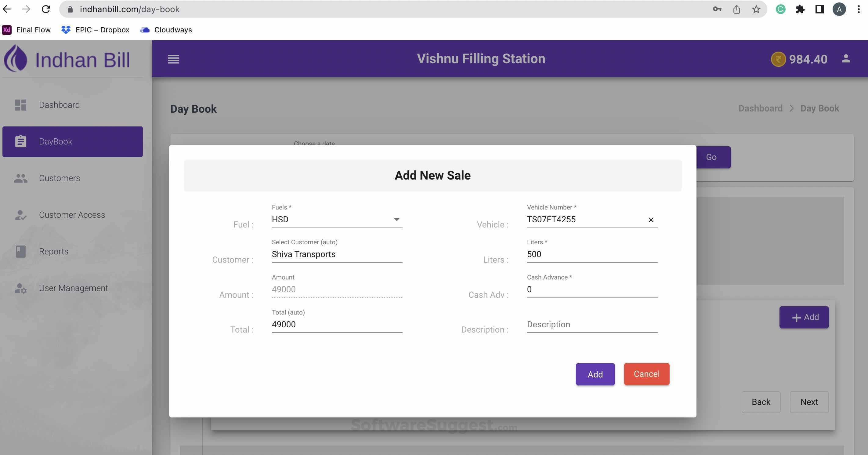Click the rupee coin balance icon
Image resolution: width=868 pixels, height=455 pixels.
(x=778, y=59)
